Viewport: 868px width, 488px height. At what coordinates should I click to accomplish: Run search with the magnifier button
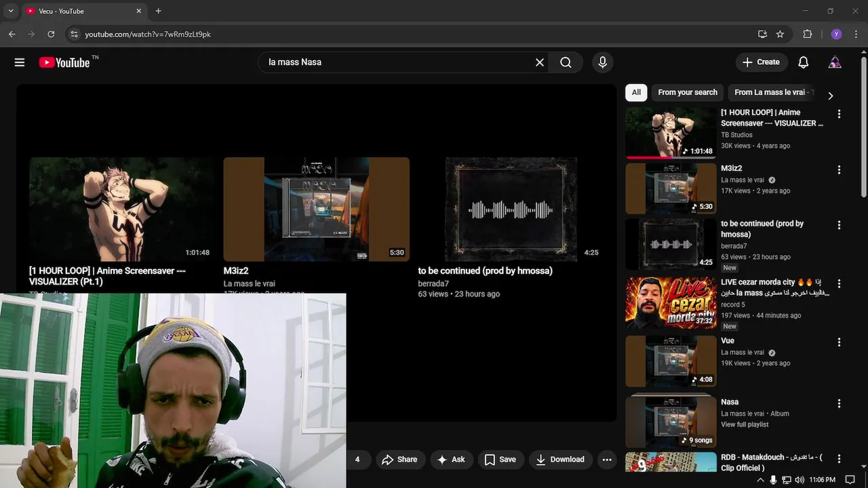[x=566, y=62]
